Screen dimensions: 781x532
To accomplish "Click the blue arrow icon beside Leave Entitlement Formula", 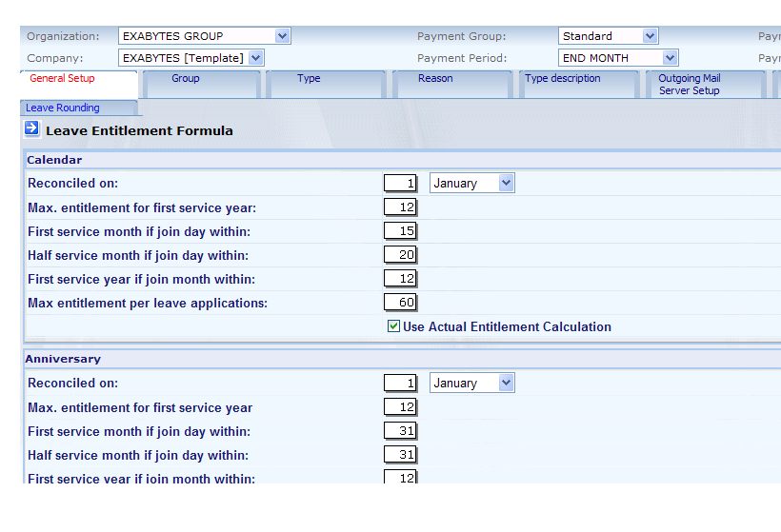I will (x=31, y=128).
